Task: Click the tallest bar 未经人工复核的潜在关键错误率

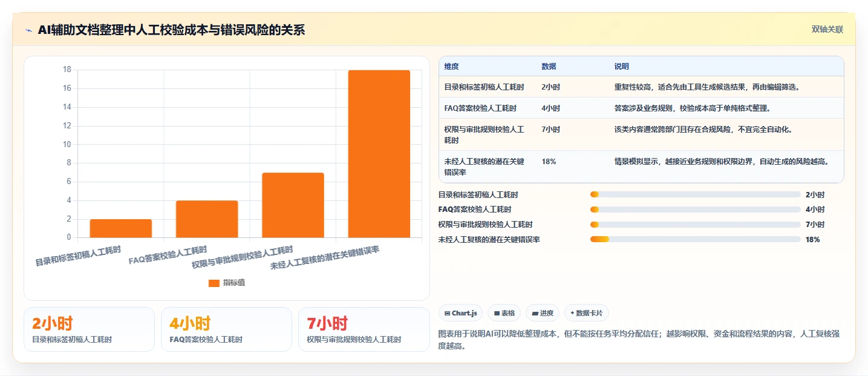Action: 379,154
